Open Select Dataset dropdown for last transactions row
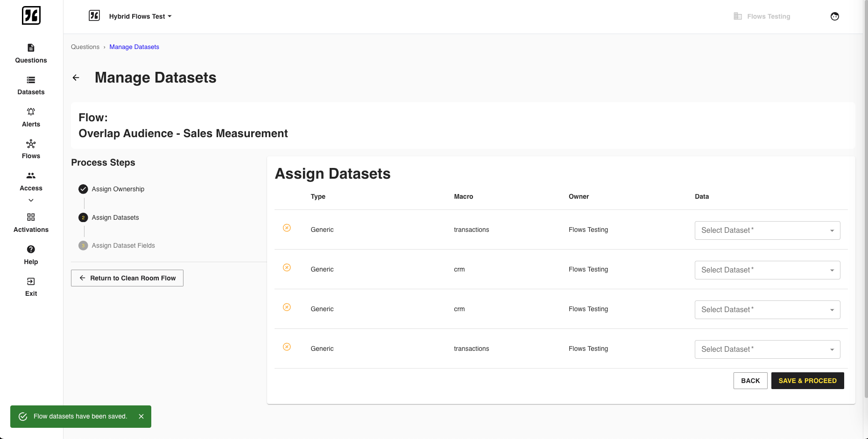The width and height of the screenshot is (868, 439). tap(767, 349)
